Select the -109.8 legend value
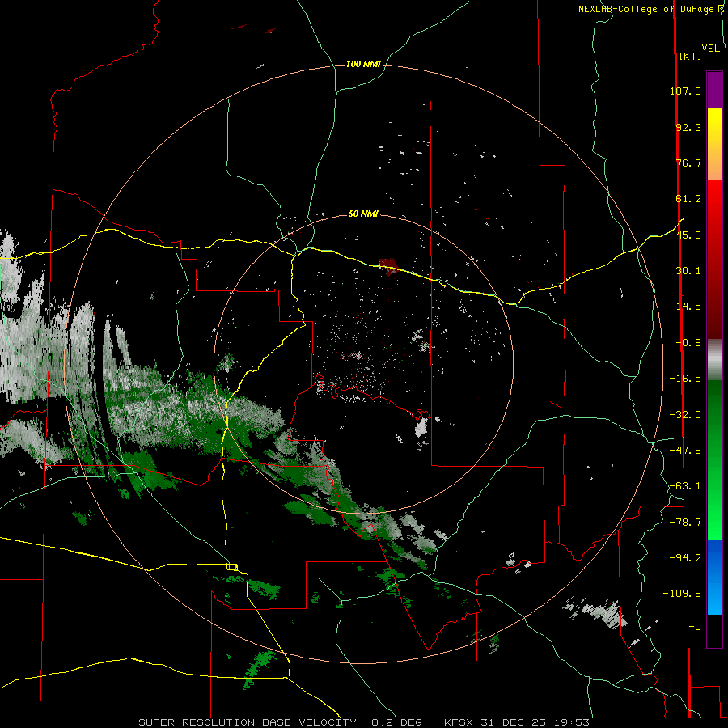 pos(682,594)
